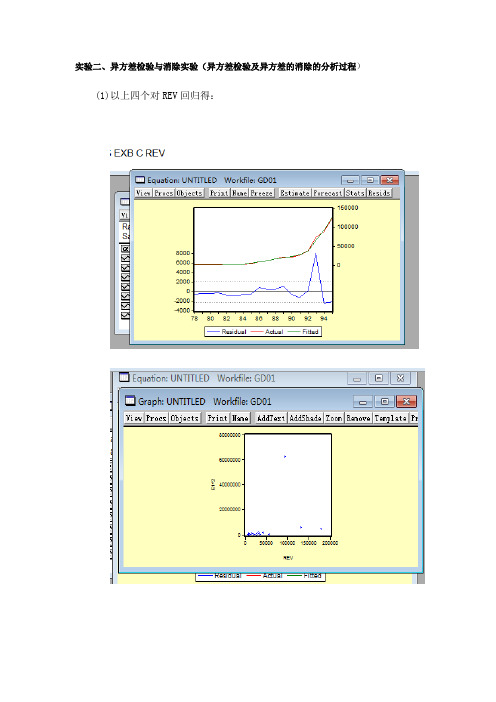Click Forecast button in Equation toolbar
The width and height of the screenshot is (496, 702).
click(x=328, y=193)
